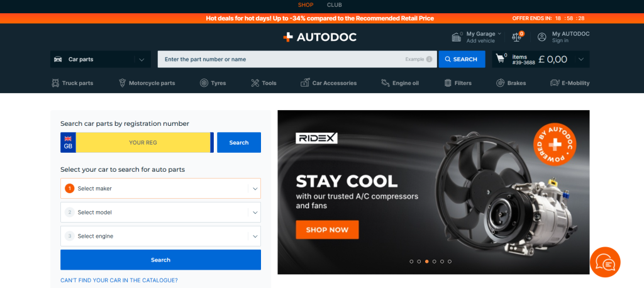Click the Example info icon

pos(429,59)
